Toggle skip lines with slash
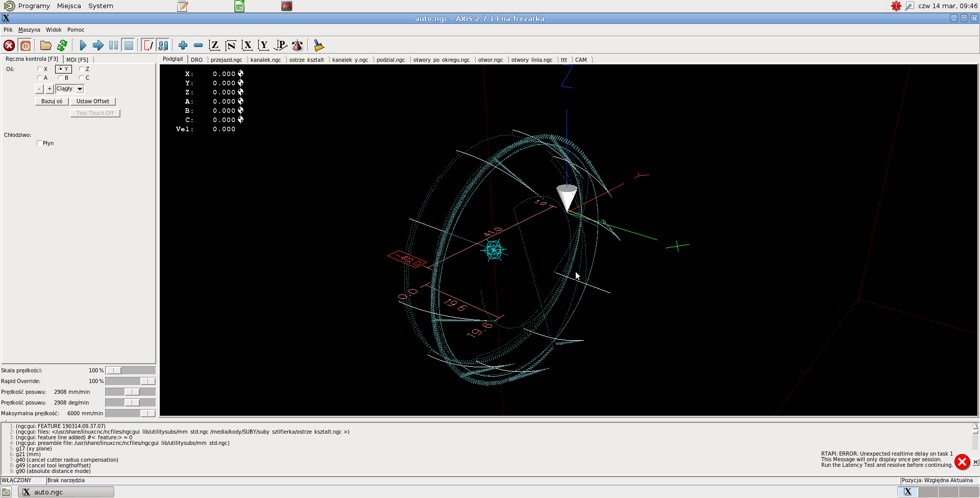The image size is (980, 498). coord(148,45)
